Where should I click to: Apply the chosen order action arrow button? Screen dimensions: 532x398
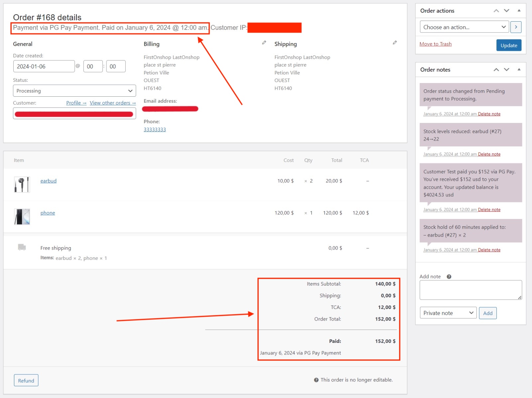coord(516,27)
